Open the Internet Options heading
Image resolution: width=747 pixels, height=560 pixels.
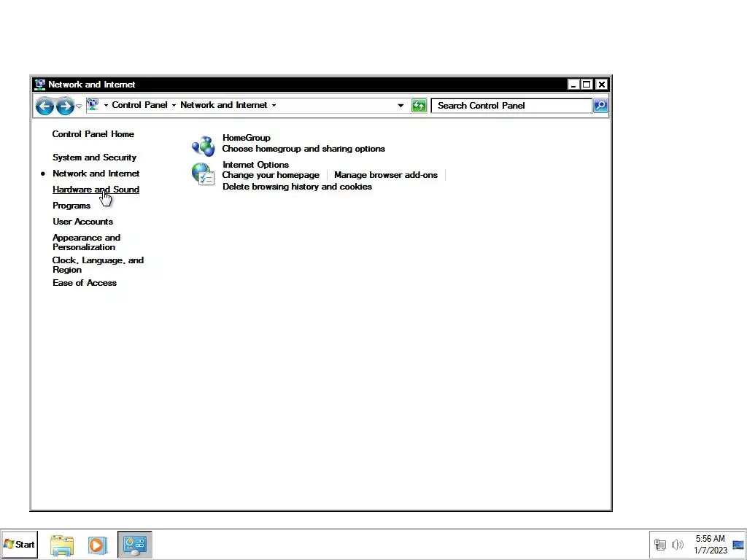pos(255,165)
